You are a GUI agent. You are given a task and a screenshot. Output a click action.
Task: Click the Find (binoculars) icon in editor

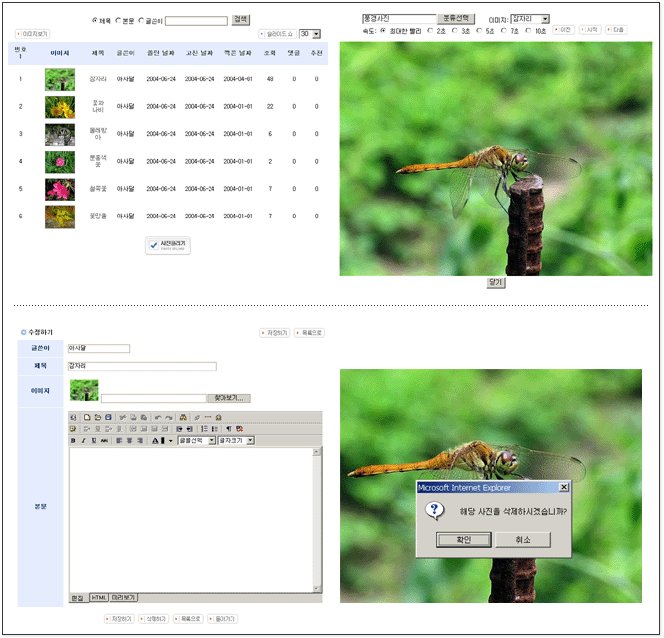coord(184,417)
